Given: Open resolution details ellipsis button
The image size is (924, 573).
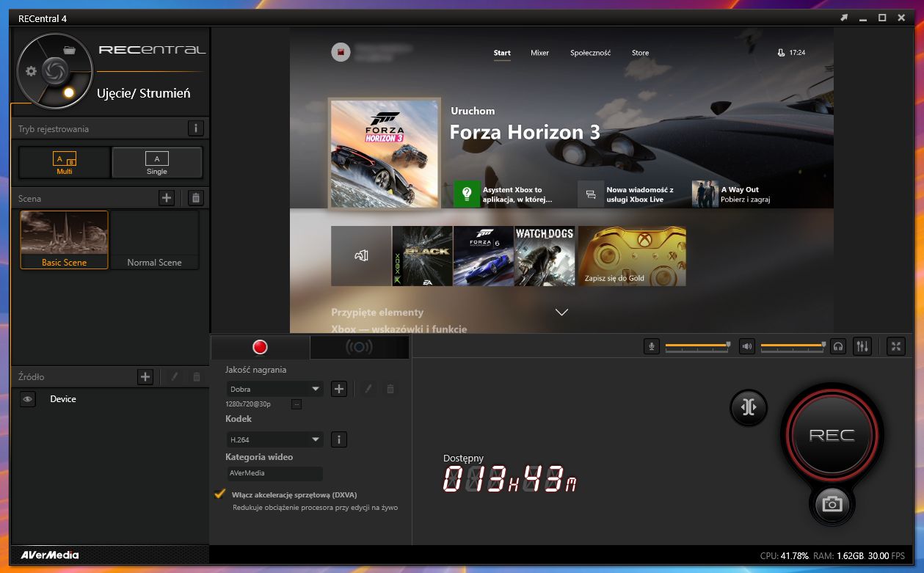Looking at the screenshot, I should [297, 404].
